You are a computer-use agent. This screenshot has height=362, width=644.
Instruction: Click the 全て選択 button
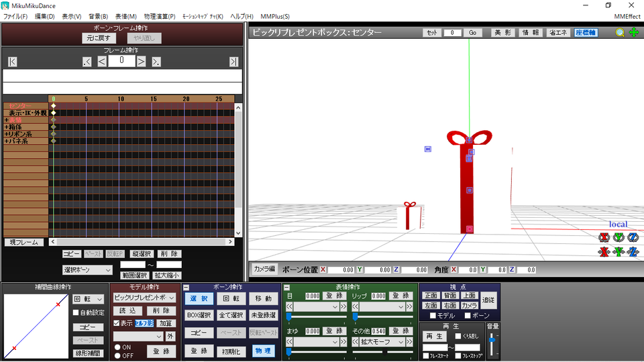[x=231, y=315]
